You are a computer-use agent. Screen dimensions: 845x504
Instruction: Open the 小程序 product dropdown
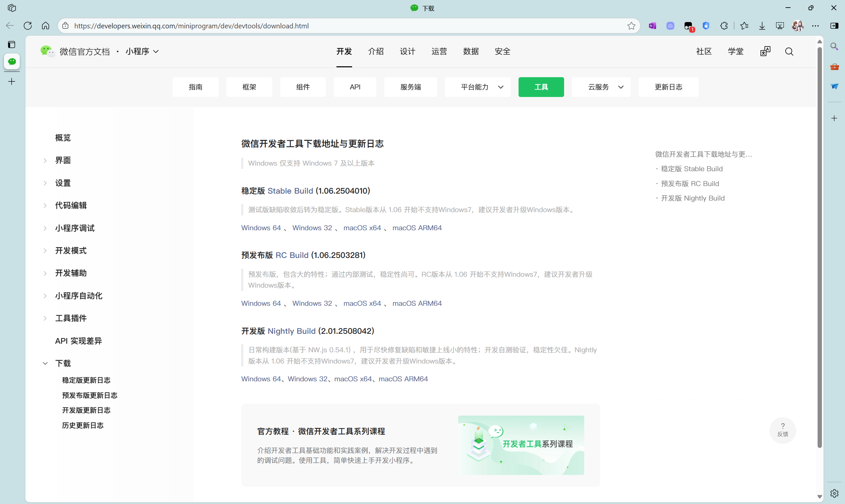pyautogui.click(x=142, y=52)
